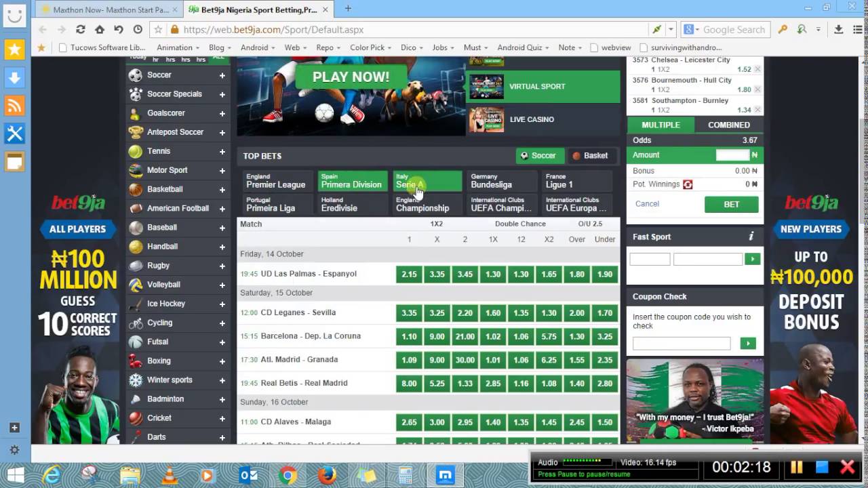Click the browser home icon
868x488 pixels.
pos(100,30)
